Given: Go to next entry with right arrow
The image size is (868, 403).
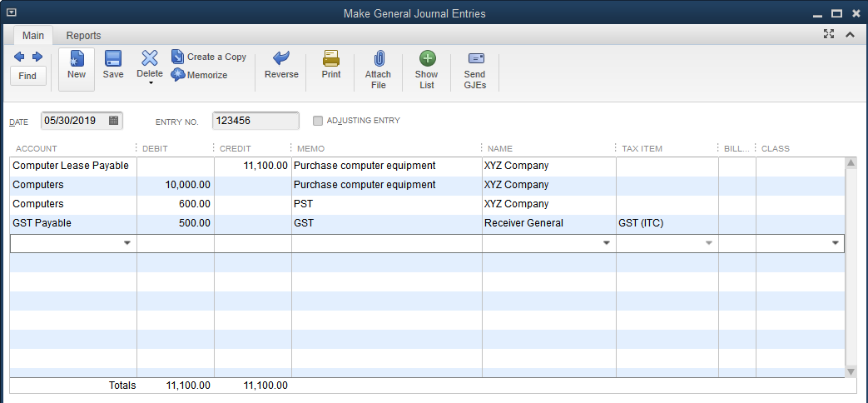Looking at the screenshot, I should (x=37, y=57).
